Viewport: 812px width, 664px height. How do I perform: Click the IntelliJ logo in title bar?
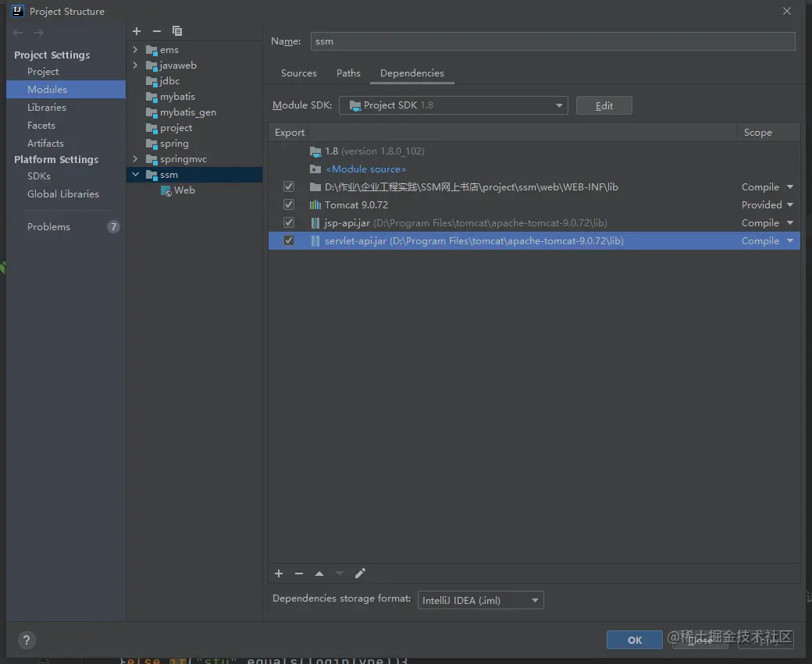pyautogui.click(x=18, y=11)
